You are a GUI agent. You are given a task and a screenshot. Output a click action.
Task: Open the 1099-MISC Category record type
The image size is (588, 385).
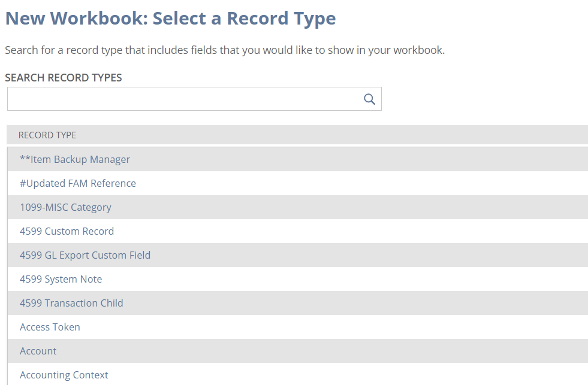click(65, 207)
